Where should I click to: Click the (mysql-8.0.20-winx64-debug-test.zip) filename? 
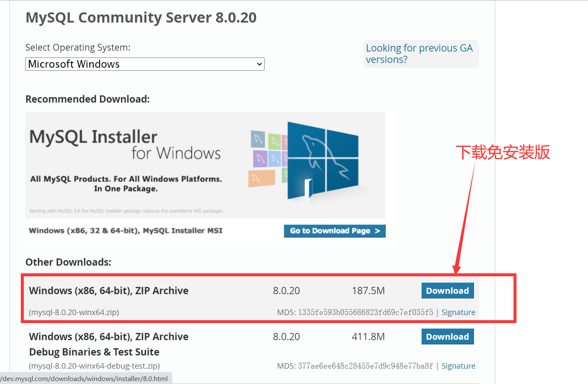(x=94, y=366)
